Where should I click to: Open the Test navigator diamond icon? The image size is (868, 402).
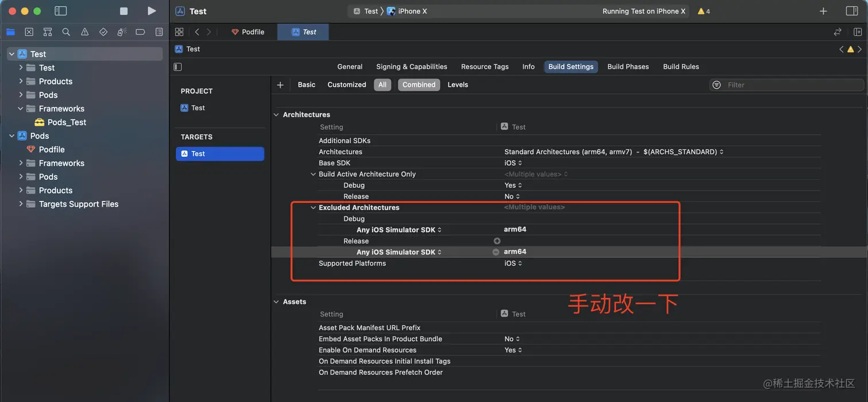[103, 32]
